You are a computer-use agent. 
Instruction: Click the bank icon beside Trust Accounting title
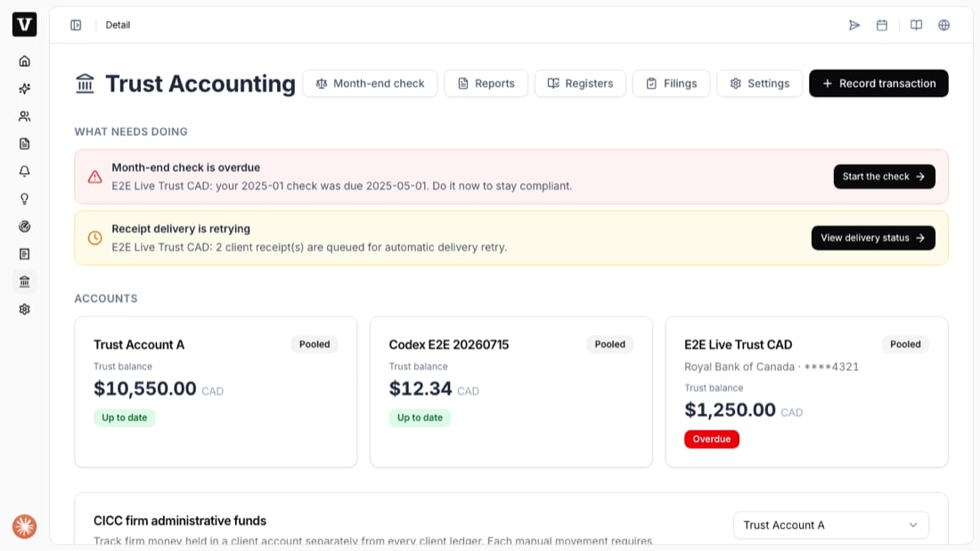85,83
